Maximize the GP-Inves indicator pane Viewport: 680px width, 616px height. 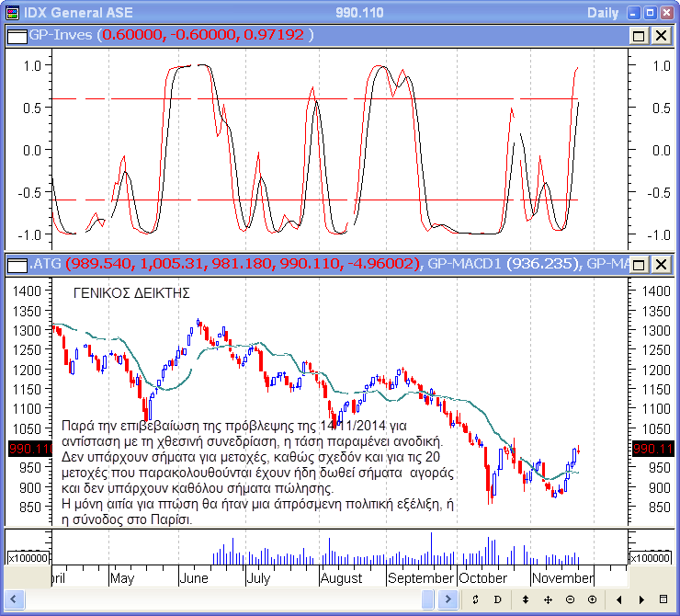(x=640, y=35)
